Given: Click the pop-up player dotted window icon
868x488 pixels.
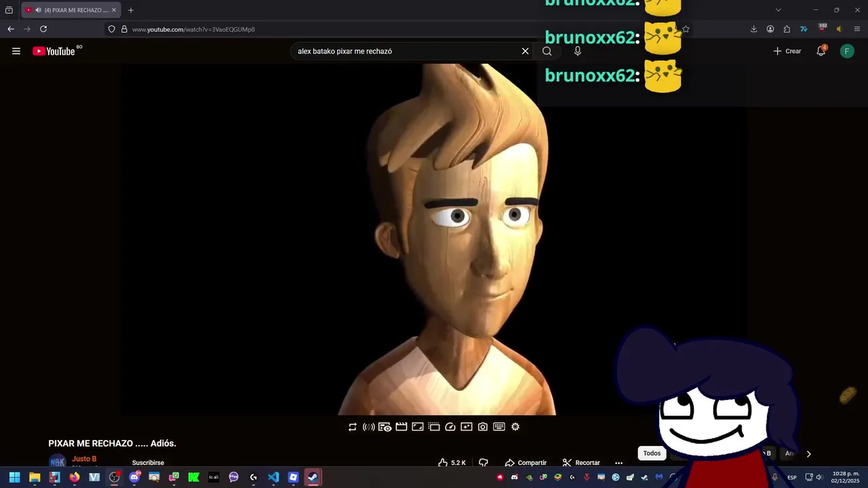Looking at the screenshot, I should click(434, 427).
